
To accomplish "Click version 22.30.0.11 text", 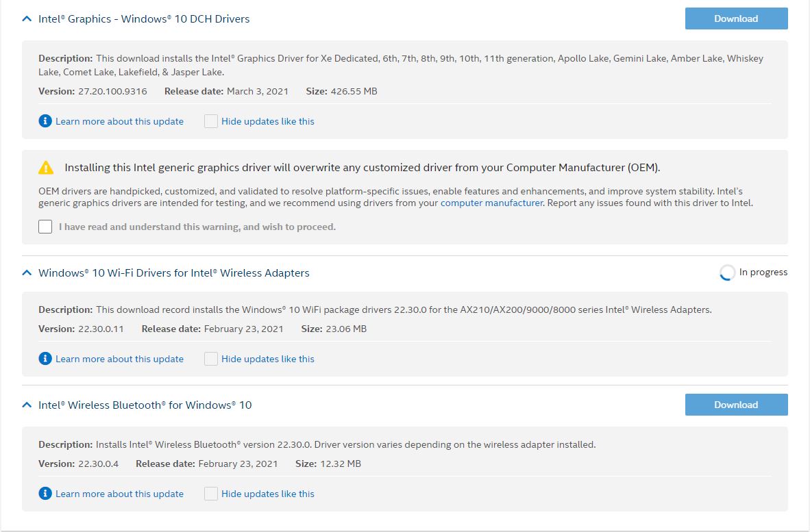I will (101, 329).
